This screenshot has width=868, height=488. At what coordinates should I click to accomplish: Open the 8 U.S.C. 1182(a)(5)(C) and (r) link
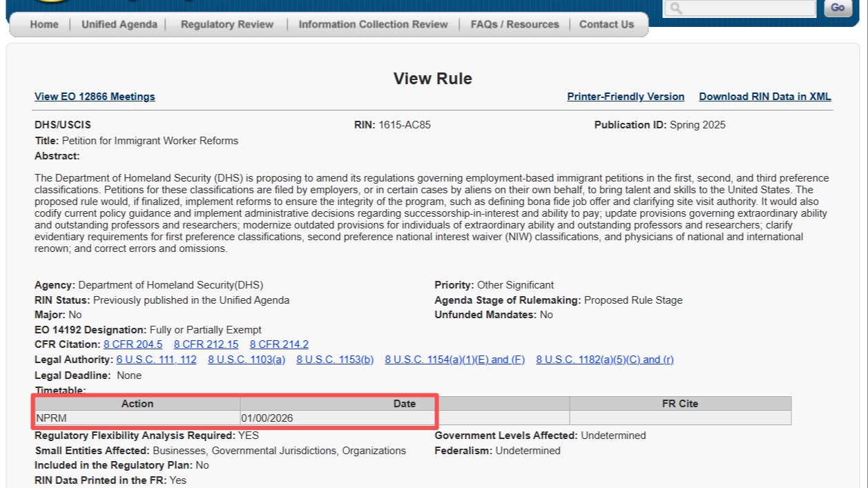604,360
